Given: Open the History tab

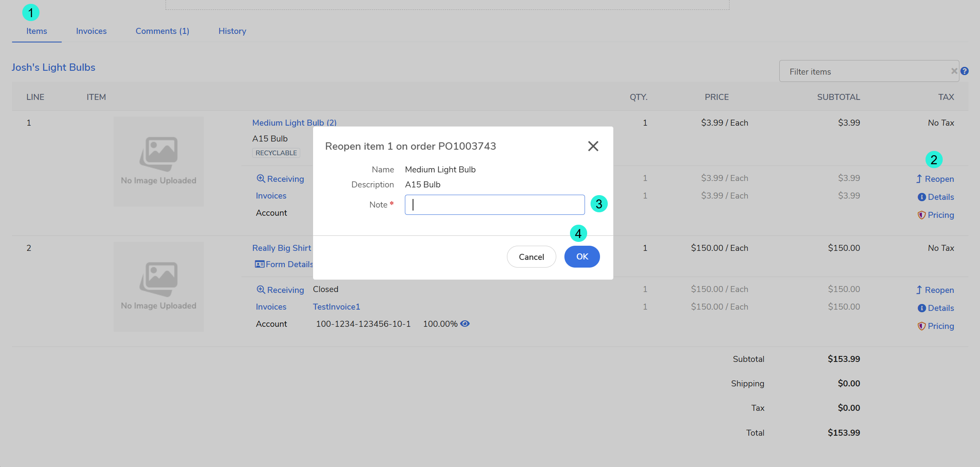Looking at the screenshot, I should click(232, 31).
